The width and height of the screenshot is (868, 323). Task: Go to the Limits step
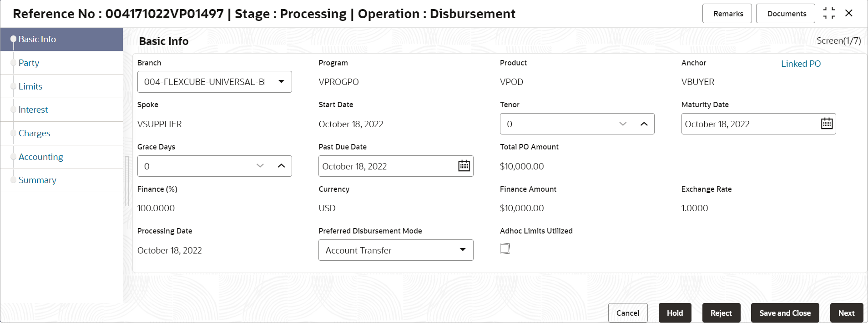[61, 86]
